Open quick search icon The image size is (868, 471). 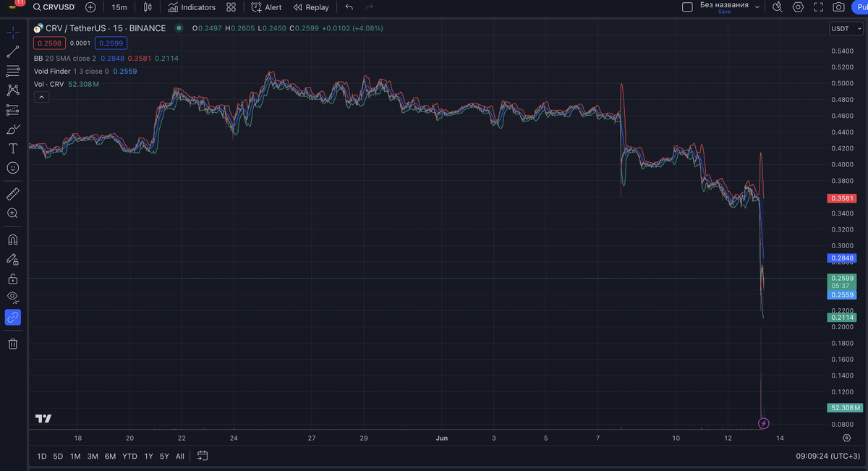point(778,7)
